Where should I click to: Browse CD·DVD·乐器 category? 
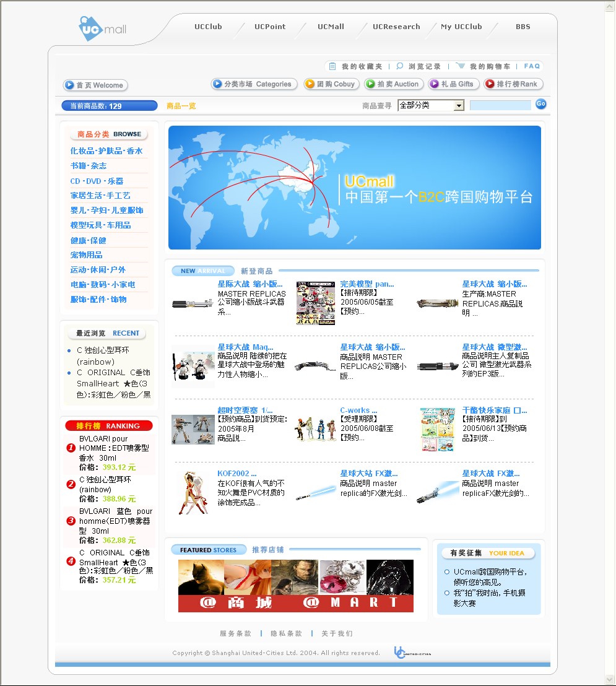[x=97, y=181]
